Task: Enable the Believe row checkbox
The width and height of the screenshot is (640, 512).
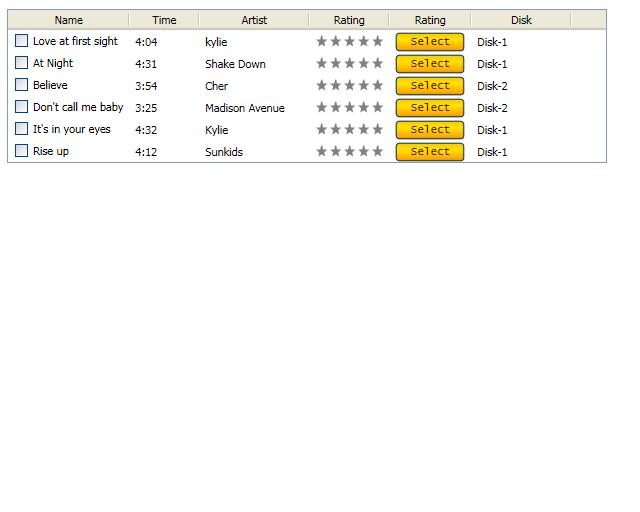Action: 21,85
